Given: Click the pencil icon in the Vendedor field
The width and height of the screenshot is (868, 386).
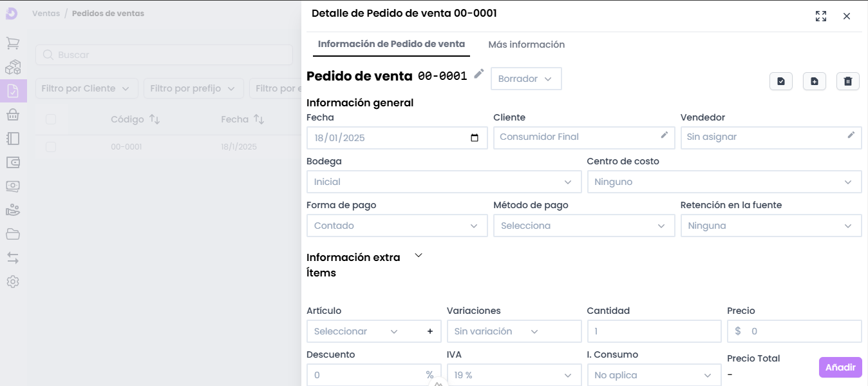Looking at the screenshot, I should coord(851,135).
